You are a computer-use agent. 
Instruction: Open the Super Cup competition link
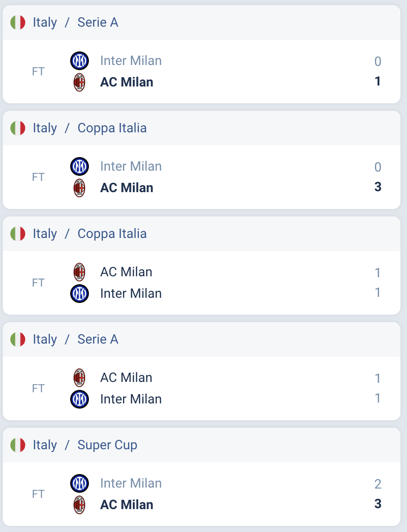click(x=107, y=445)
